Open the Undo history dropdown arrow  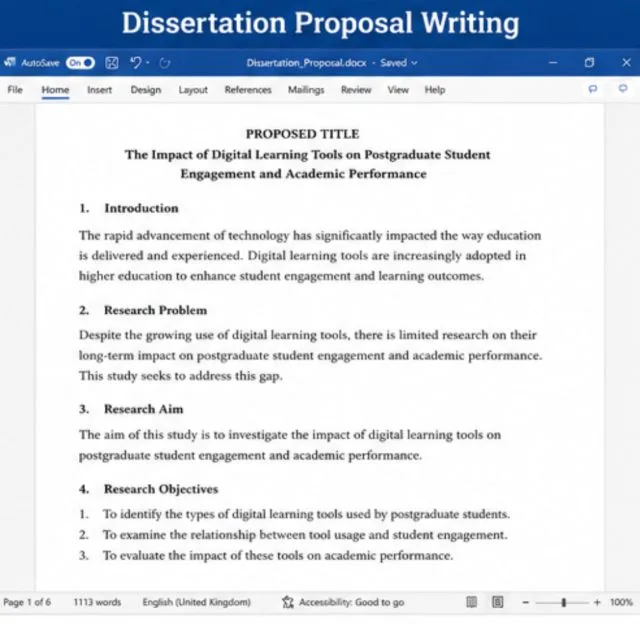(148, 63)
